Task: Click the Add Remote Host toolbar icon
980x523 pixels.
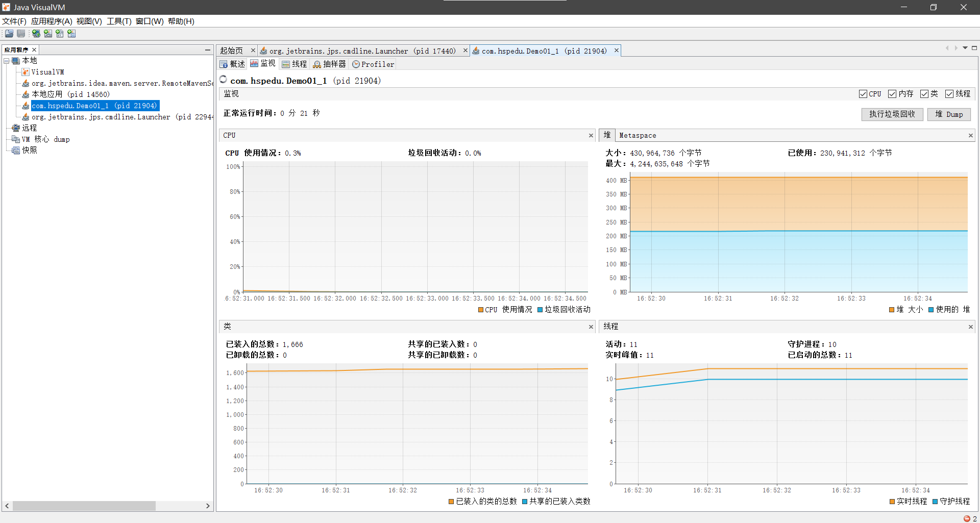Action: point(36,34)
